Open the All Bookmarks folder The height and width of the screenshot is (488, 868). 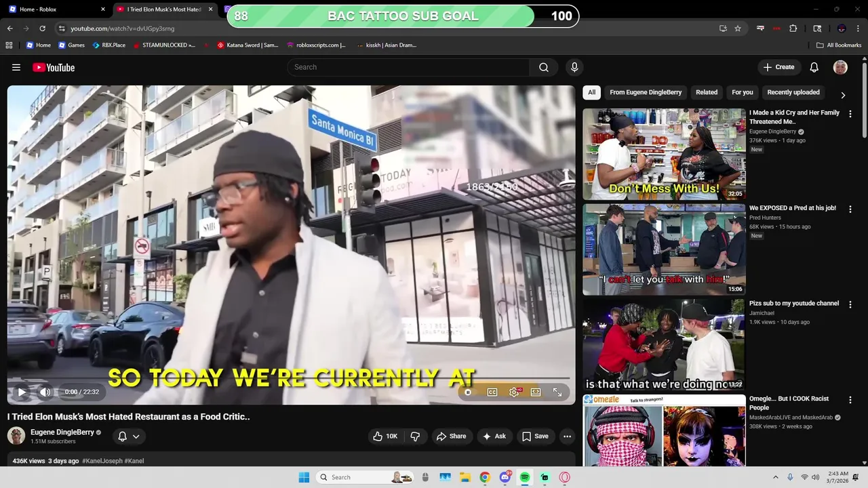click(x=839, y=45)
